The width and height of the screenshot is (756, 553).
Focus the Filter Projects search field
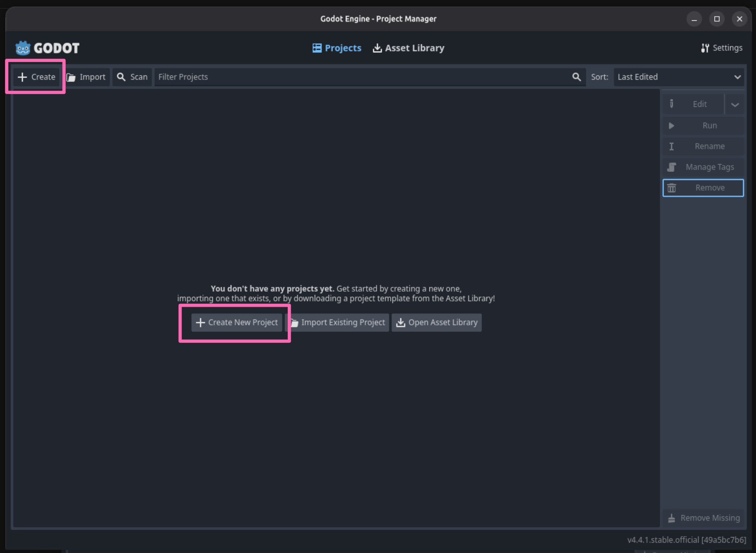click(370, 77)
